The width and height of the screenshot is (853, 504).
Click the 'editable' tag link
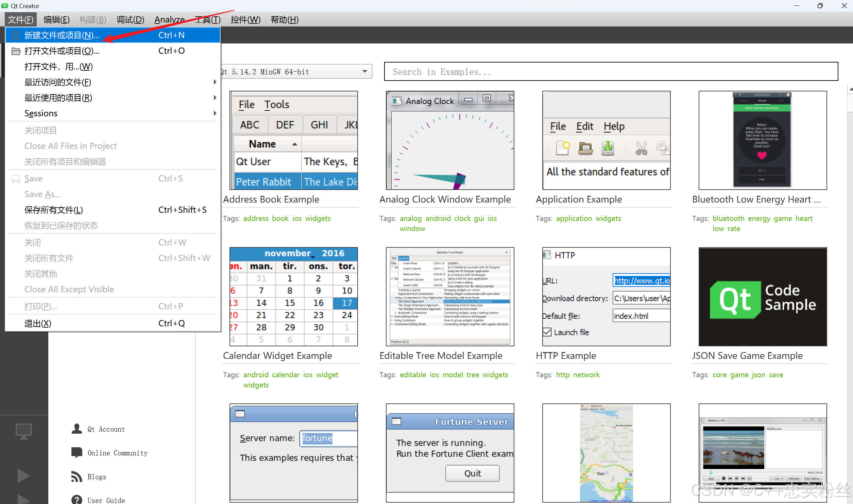click(413, 375)
